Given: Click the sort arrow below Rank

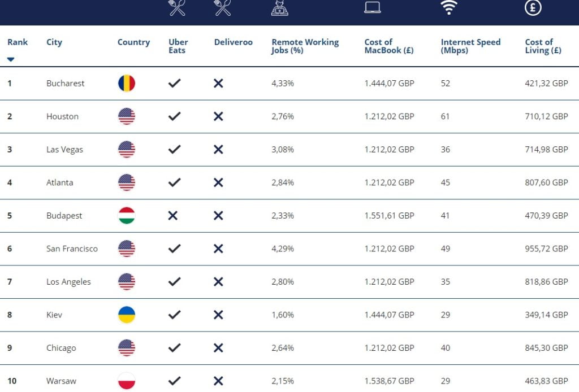Looking at the screenshot, I should 11,59.
